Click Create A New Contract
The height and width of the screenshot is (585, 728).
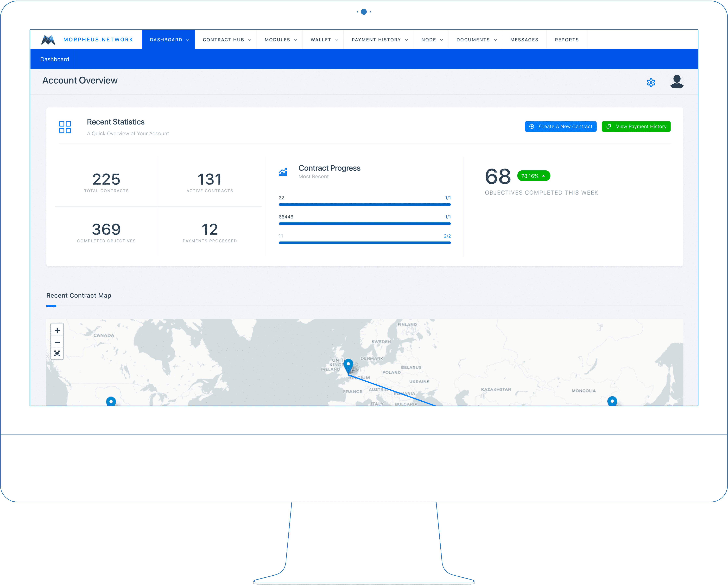click(x=561, y=126)
